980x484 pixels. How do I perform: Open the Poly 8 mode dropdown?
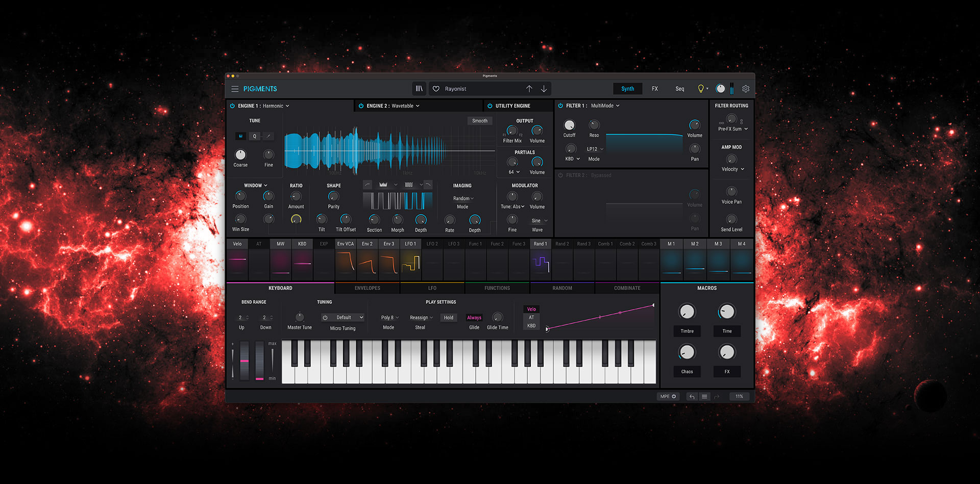389,318
